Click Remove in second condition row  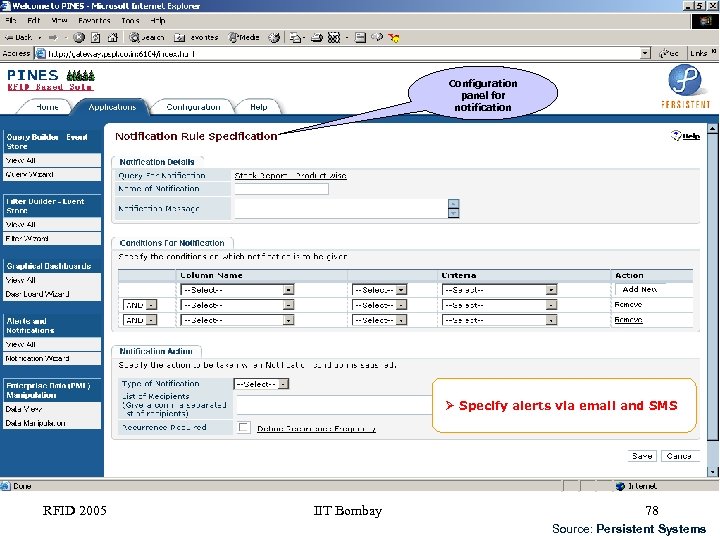pos(628,304)
